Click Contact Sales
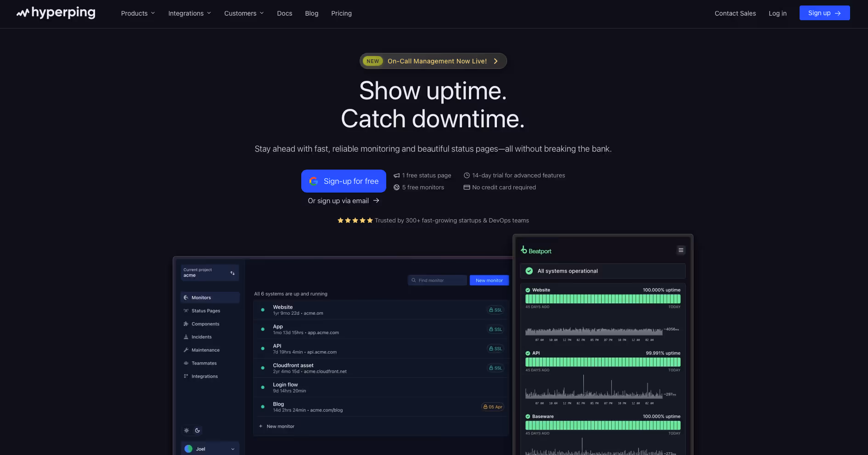 735,13
